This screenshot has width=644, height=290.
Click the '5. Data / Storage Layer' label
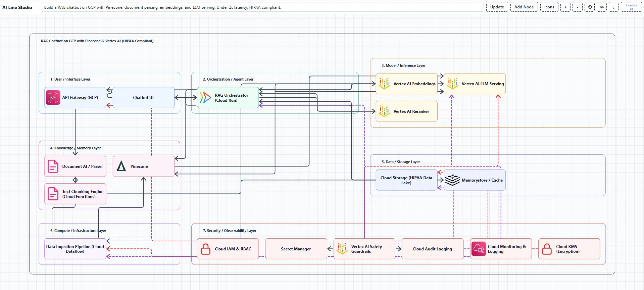click(x=401, y=162)
